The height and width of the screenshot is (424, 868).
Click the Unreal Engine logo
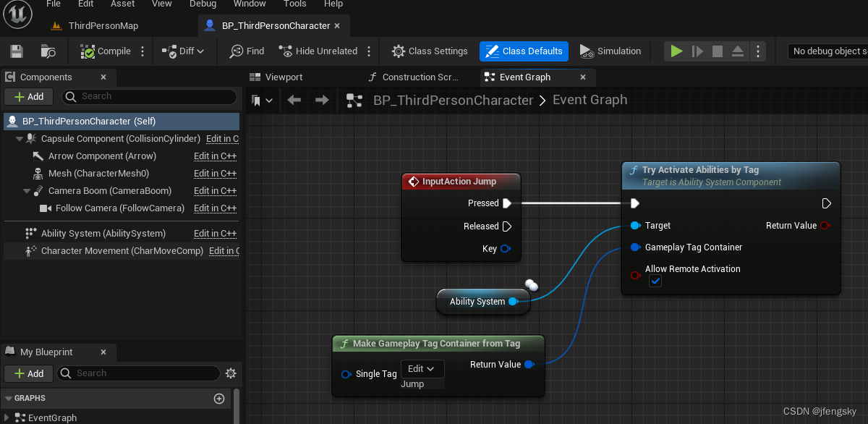click(x=19, y=14)
